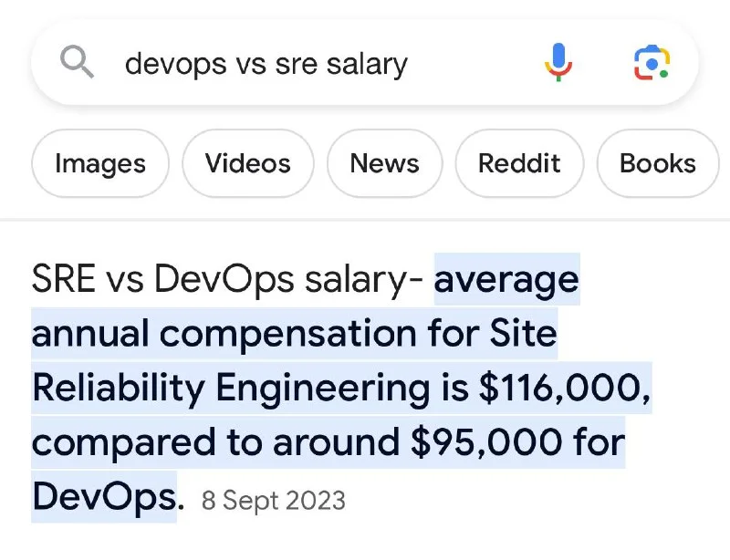This screenshot has height=560, width=730.
Task: Filter results by Reddit
Action: 519,163
